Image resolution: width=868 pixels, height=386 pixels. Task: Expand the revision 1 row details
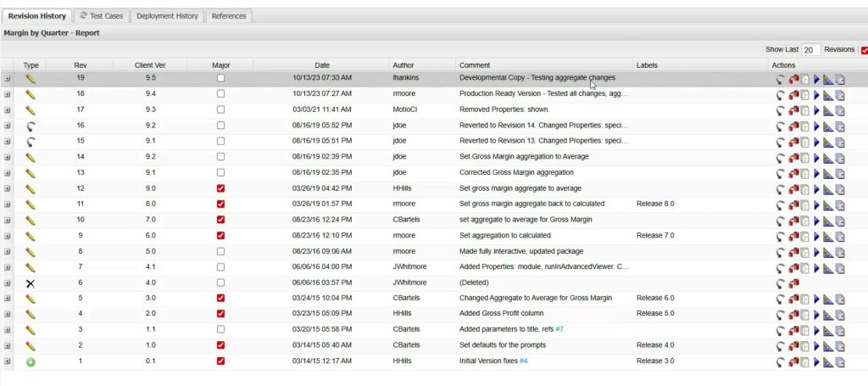7,361
